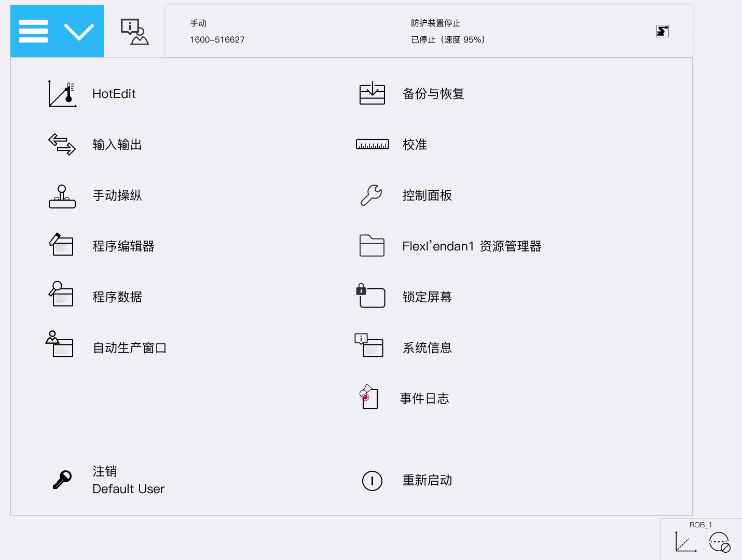Open 手动操纵 joystick icon
This screenshot has width=742, height=560.
62,196
